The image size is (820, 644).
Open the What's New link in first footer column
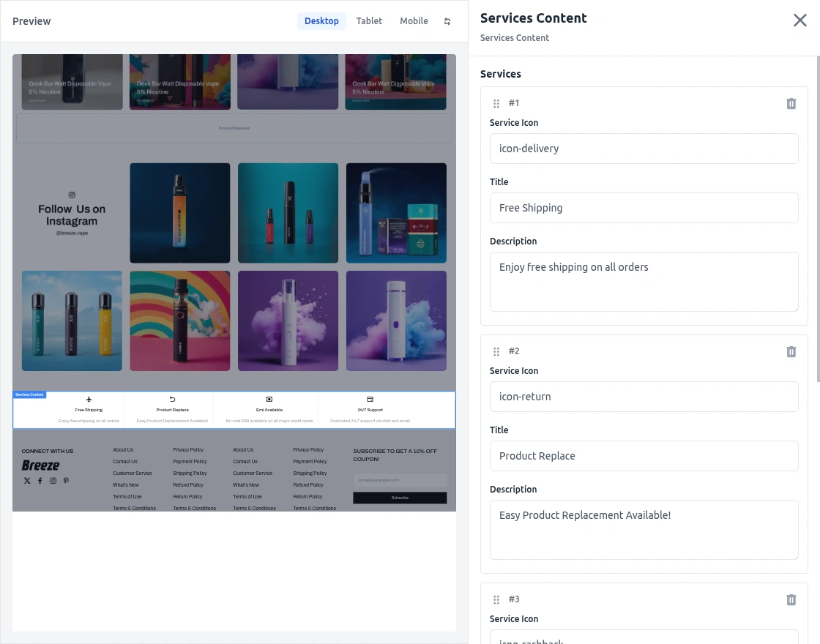click(125, 485)
